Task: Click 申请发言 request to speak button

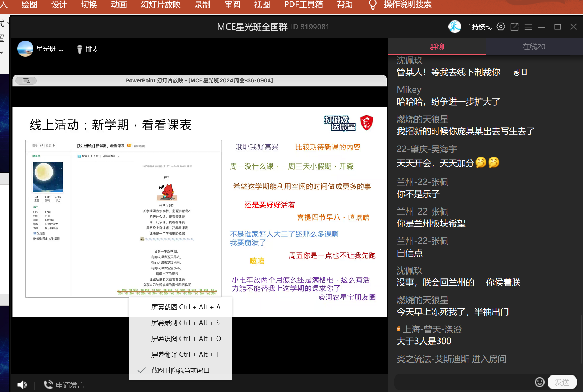Action: click(x=64, y=385)
